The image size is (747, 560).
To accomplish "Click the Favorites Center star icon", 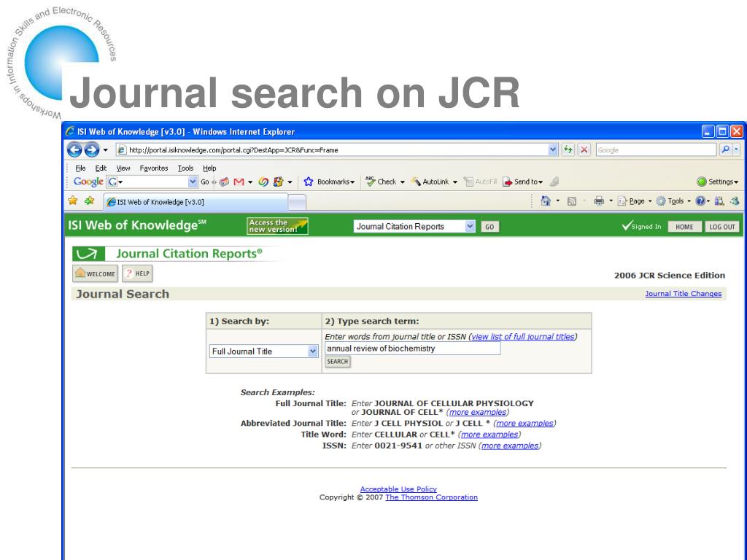I will 73,201.
